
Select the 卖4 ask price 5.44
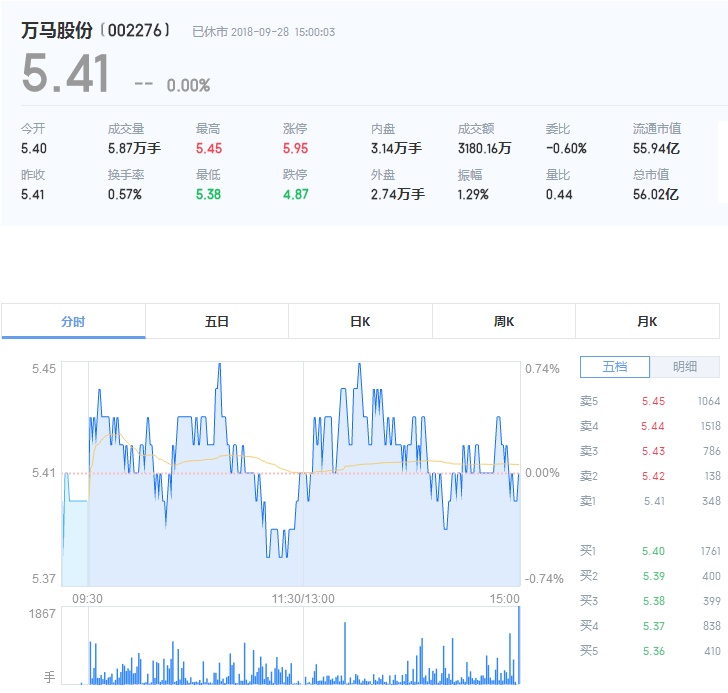653,426
